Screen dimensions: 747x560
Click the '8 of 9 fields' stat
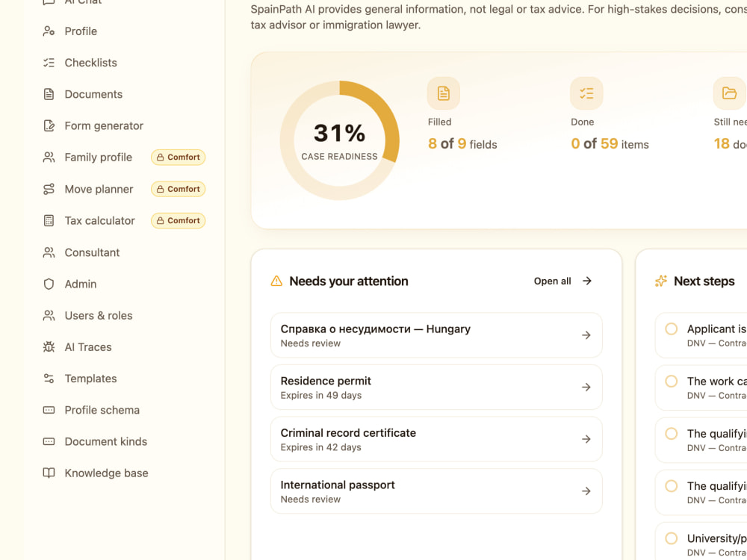point(462,144)
